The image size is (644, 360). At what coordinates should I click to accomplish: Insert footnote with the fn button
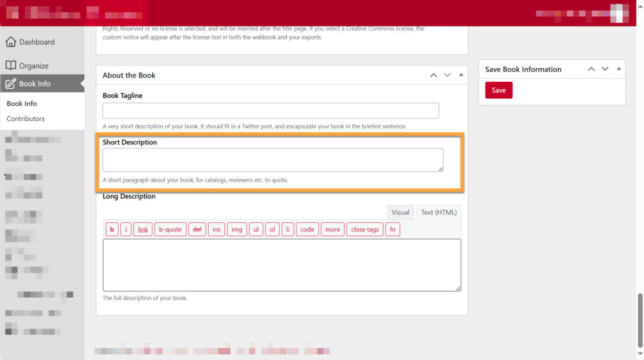click(392, 230)
